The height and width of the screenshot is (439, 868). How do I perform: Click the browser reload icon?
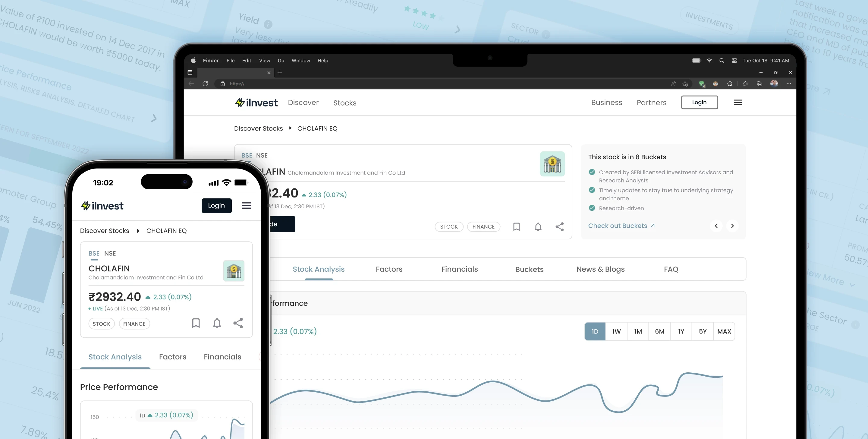205,84
